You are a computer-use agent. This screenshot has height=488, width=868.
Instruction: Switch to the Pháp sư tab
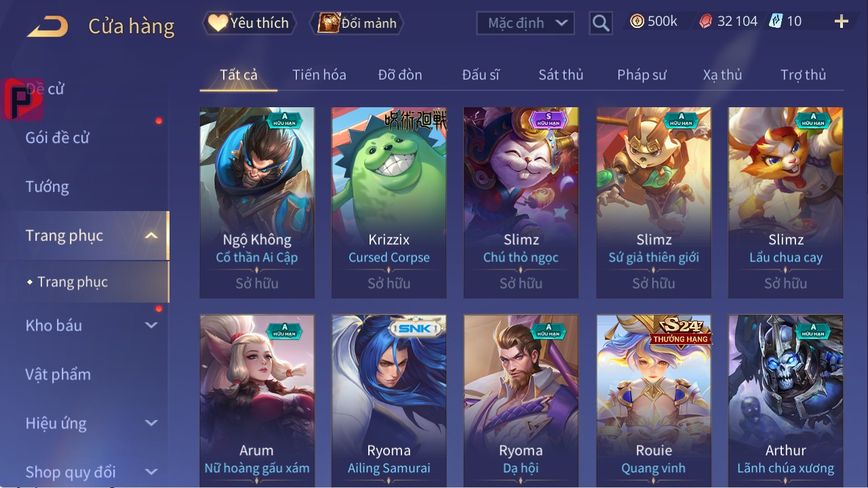click(642, 75)
